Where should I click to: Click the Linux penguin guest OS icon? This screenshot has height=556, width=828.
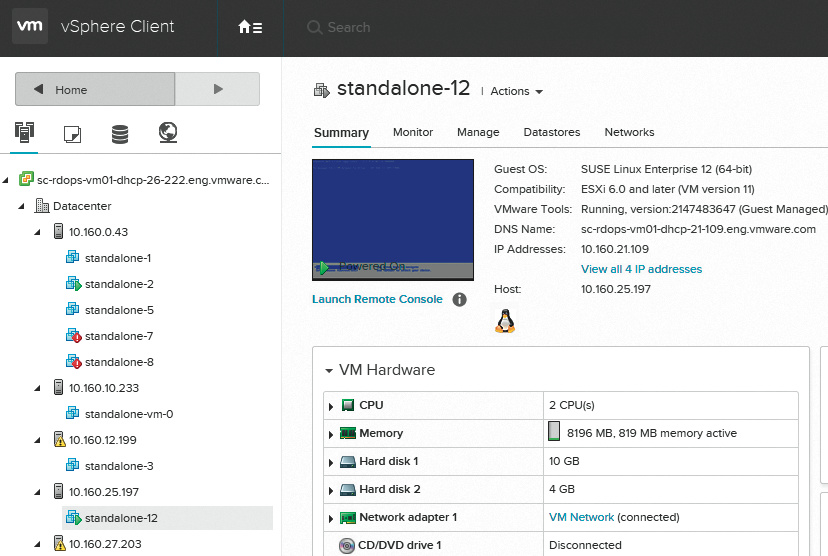coord(505,320)
